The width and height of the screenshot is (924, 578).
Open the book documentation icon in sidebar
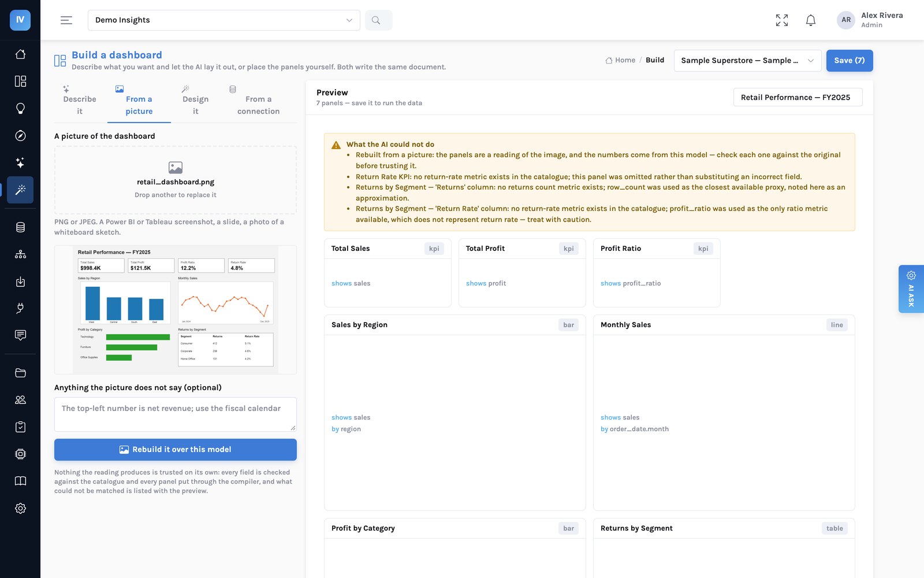click(x=20, y=481)
